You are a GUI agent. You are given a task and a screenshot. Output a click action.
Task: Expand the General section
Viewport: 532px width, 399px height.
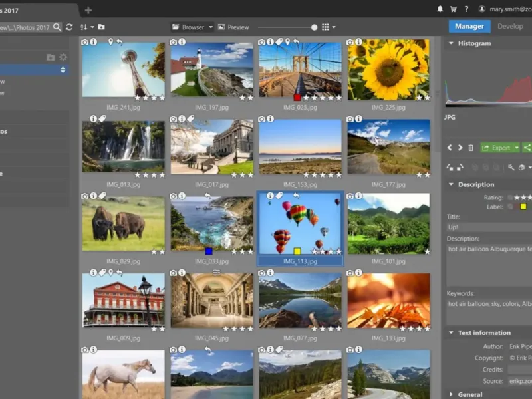click(x=451, y=394)
